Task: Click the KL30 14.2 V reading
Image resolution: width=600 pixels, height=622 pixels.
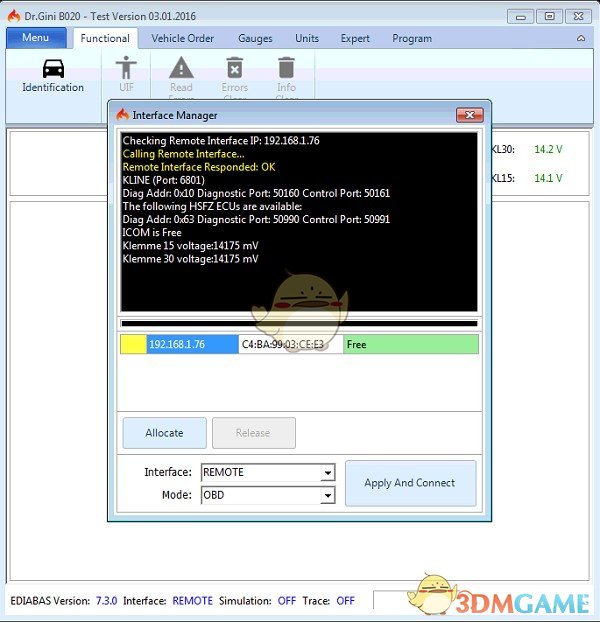Action: [548, 150]
